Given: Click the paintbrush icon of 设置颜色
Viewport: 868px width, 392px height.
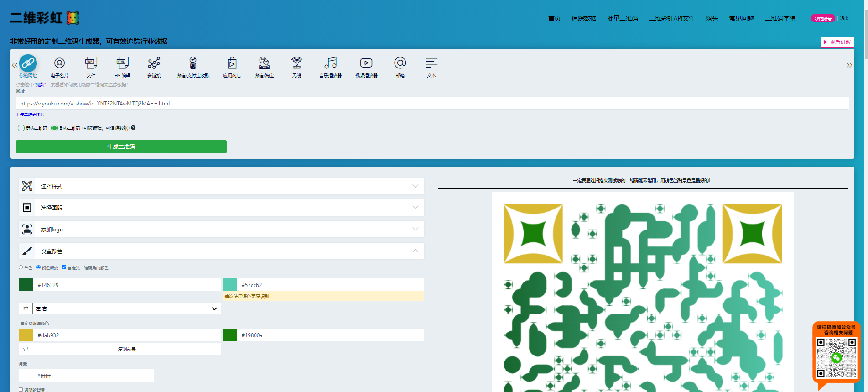Looking at the screenshot, I should 27,251.
